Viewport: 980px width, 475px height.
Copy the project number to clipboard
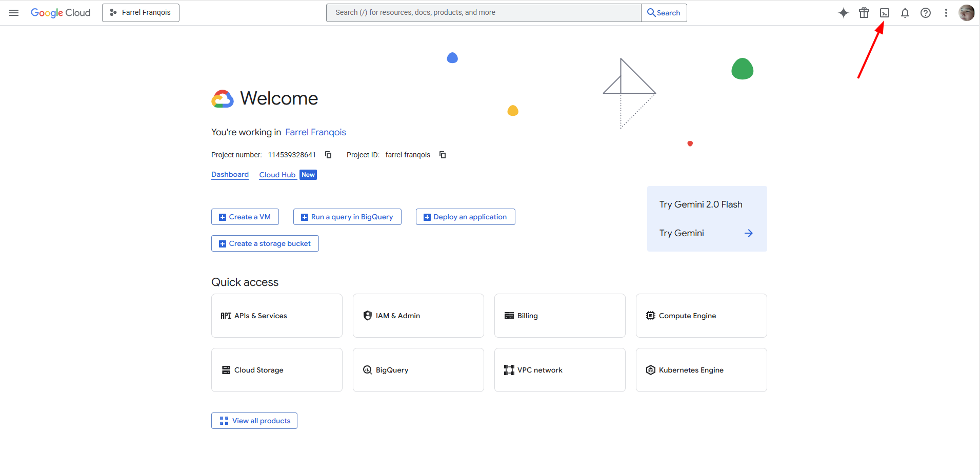click(x=328, y=155)
